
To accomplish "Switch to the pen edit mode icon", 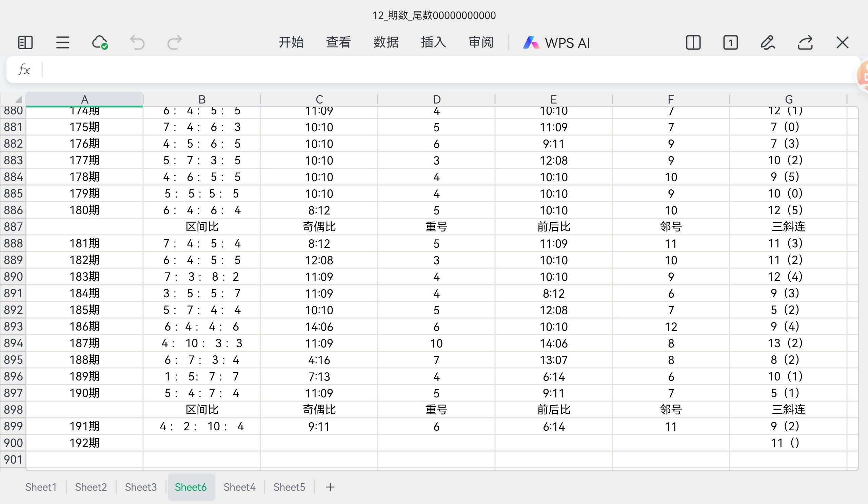I will (x=768, y=43).
